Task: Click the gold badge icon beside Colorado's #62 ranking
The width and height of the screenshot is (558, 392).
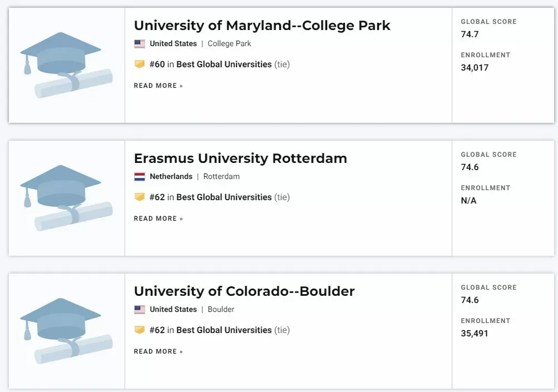Action: (140, 330)
